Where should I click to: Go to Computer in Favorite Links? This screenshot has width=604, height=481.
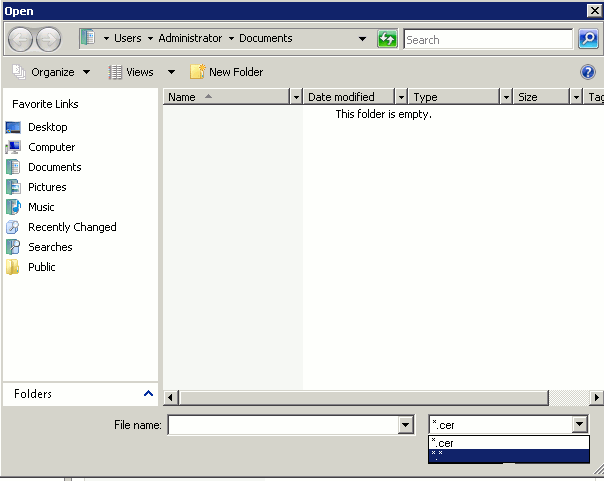pyautogui.click(x=51, y=147)
